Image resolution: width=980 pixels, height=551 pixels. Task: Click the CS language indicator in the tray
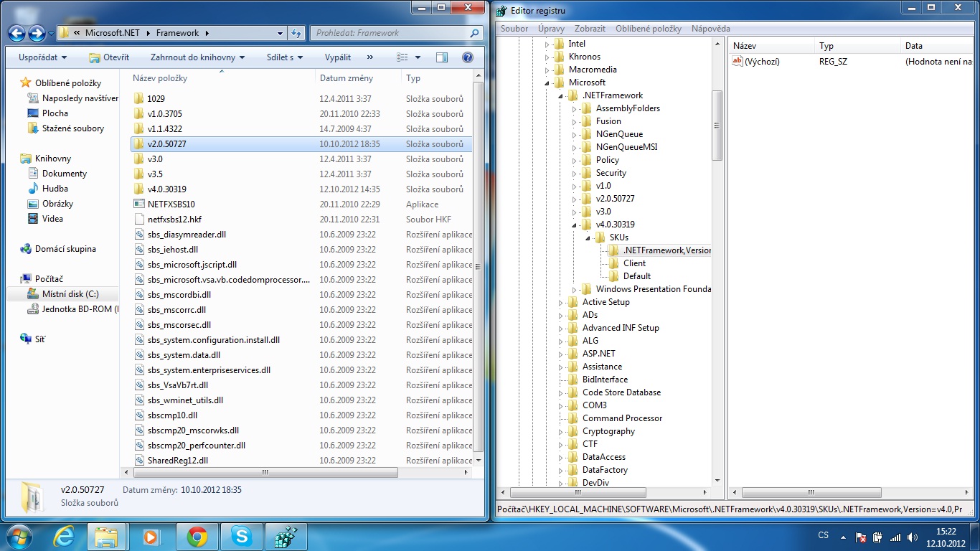click(x=824, y=536)
